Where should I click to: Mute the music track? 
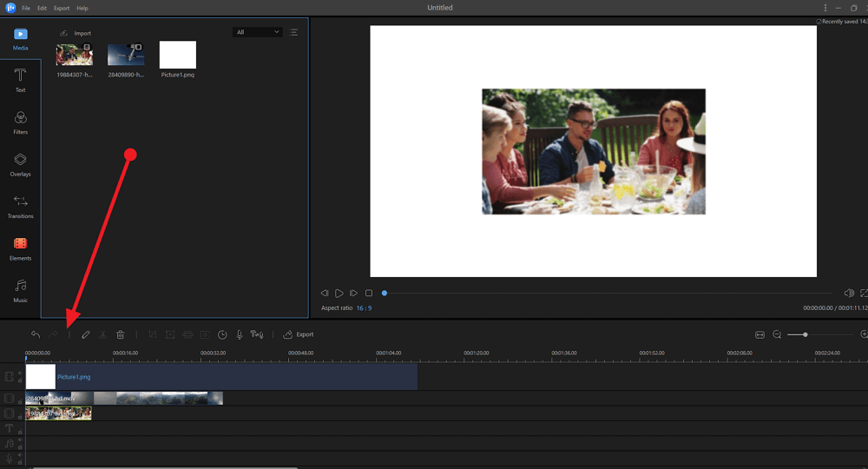coord(20,440)
